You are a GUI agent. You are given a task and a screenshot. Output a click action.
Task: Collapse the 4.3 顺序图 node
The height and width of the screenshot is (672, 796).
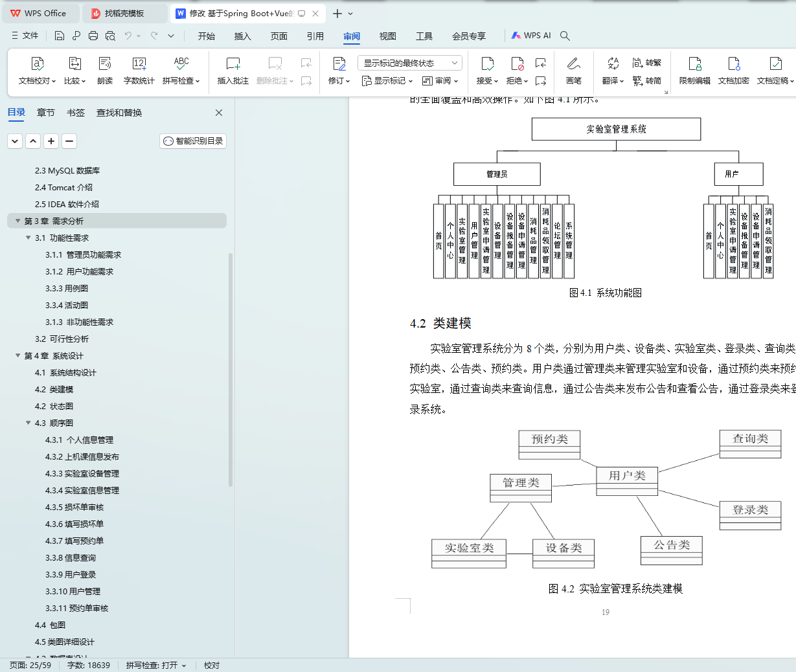pos(28,423)
